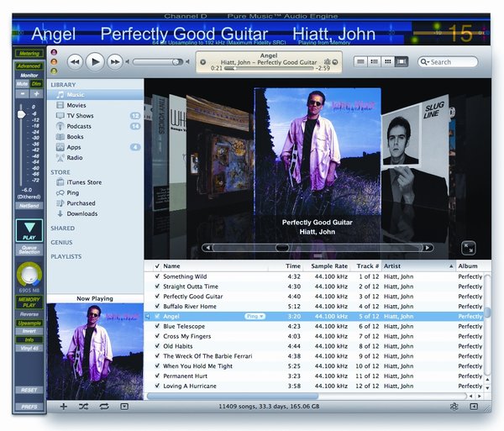Open Radio in the sidebar
Viewport: 504px width, 431px height.
(95, 157)
